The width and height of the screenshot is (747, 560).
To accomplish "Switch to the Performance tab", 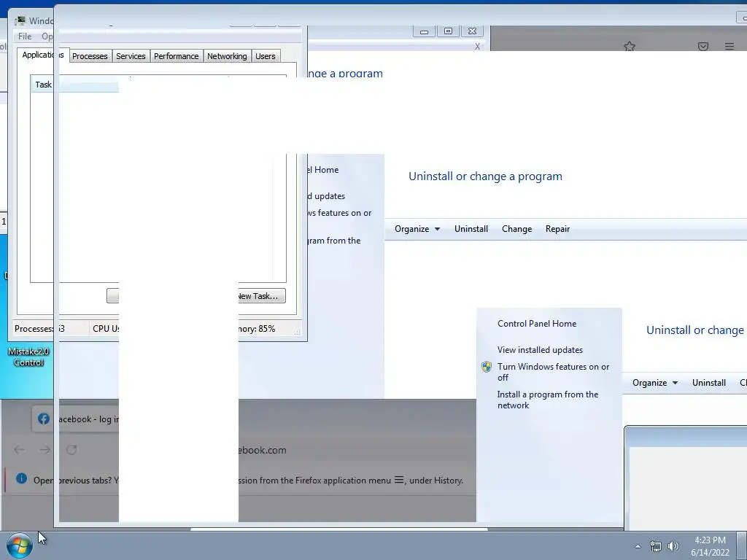I will 177,55.
